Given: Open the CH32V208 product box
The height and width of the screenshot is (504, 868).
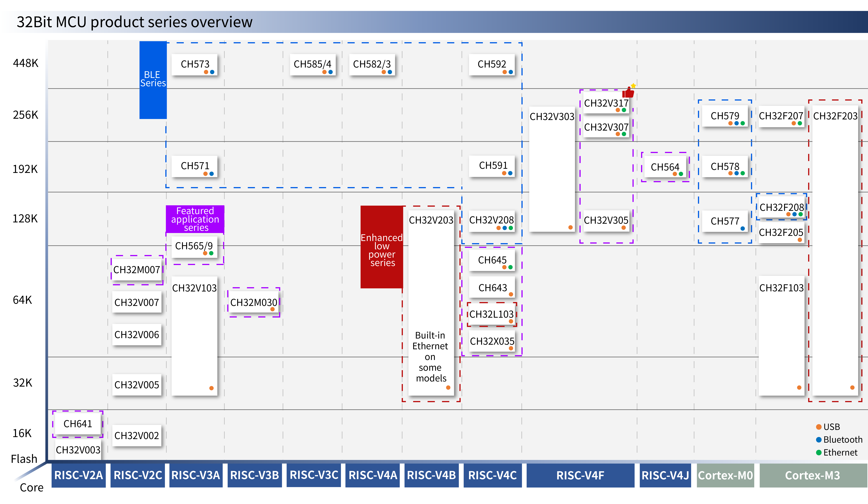Looking at the screenshot, I should 492,221.
